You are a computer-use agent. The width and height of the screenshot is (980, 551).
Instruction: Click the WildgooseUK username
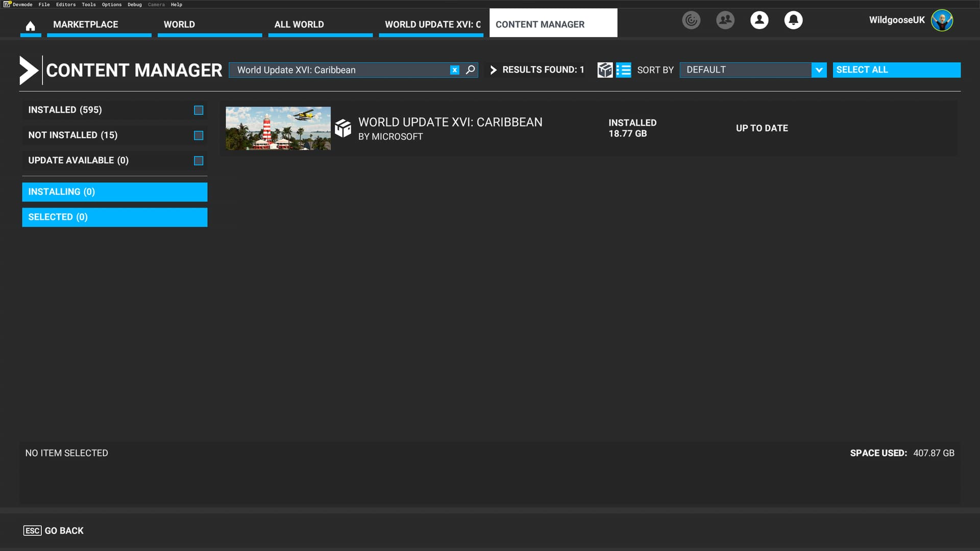897,20
